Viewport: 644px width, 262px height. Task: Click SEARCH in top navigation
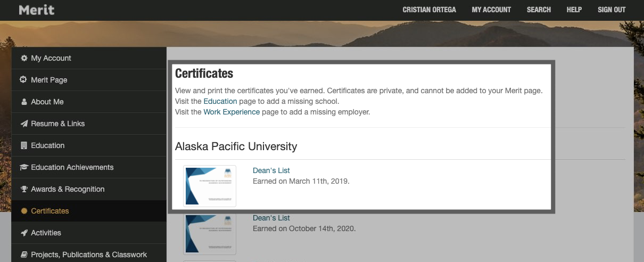click(539, 10)
